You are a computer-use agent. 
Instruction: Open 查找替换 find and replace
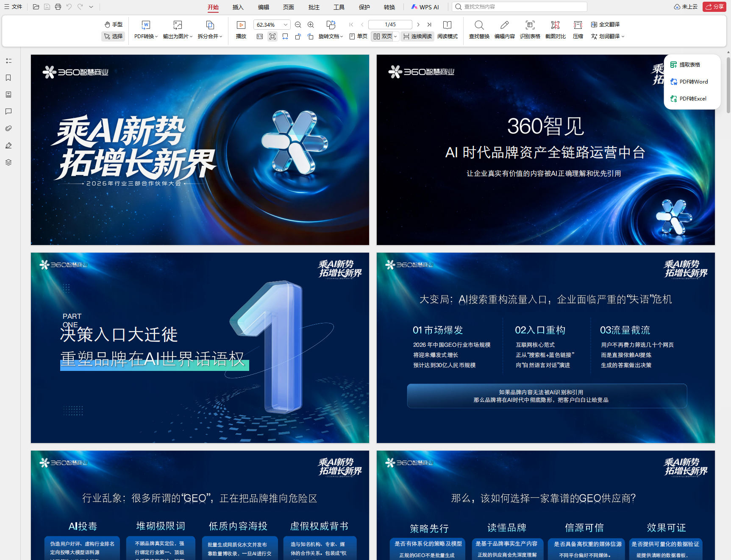click(x=479, y=31)
